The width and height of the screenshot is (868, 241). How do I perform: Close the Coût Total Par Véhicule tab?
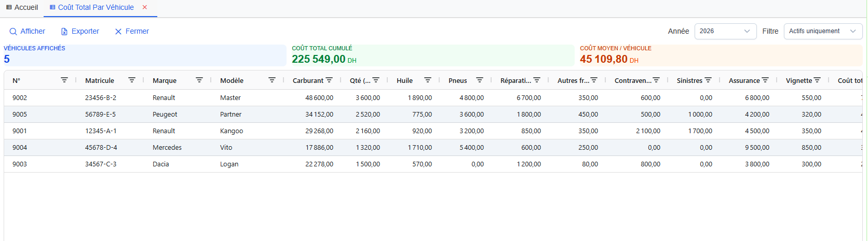pyautogui.click(x=145, y=7)
